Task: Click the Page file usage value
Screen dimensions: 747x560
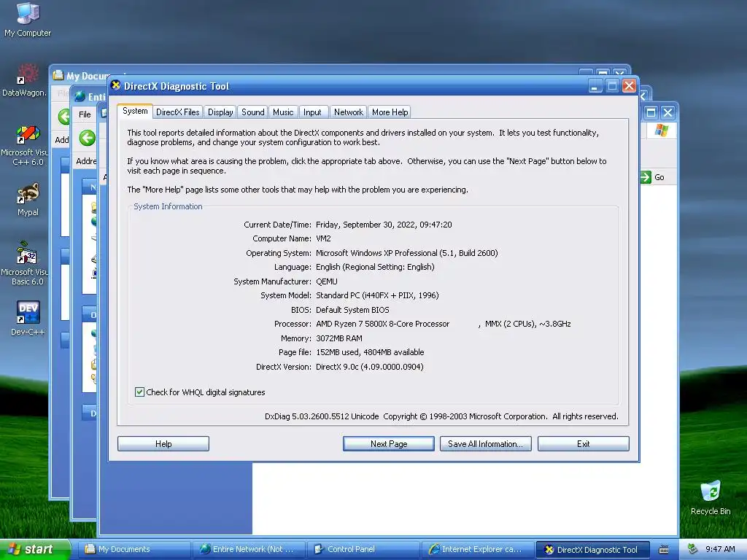Action: coord(370,352)
